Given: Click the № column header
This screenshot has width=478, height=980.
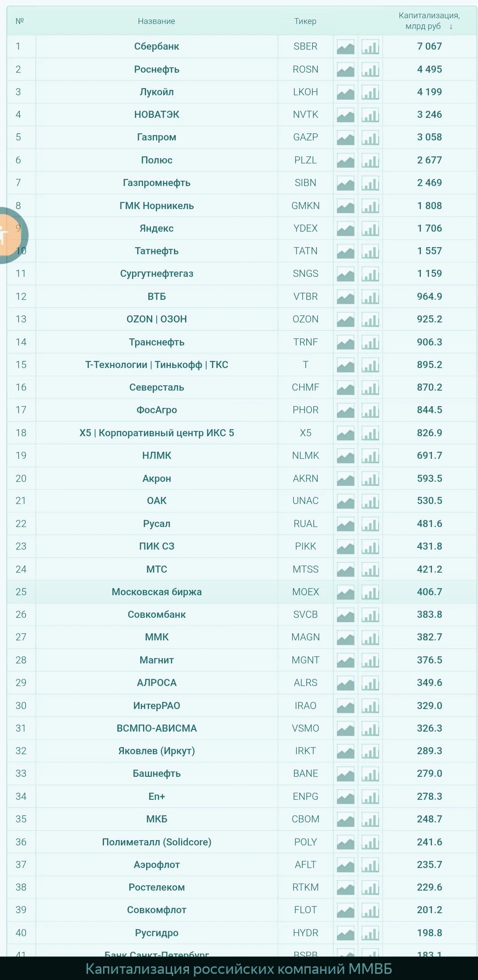Looking at the screenshot, I should point(20,21).
